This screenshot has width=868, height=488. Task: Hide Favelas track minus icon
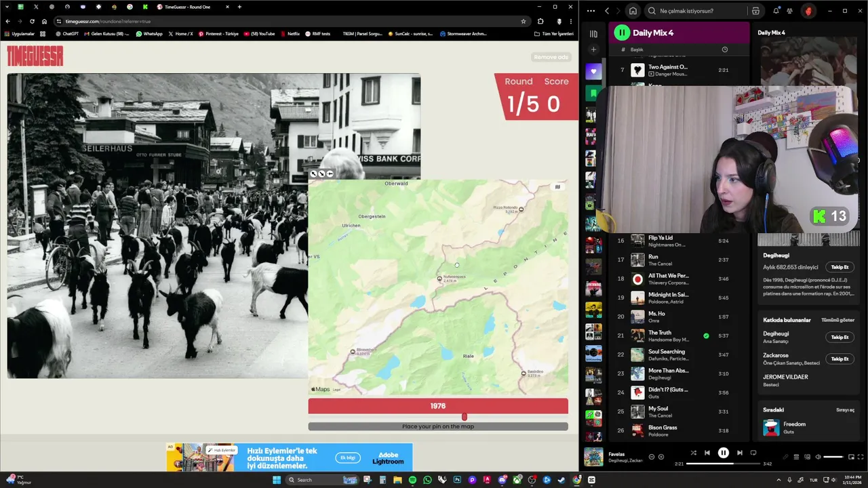(x=652, y=457)
